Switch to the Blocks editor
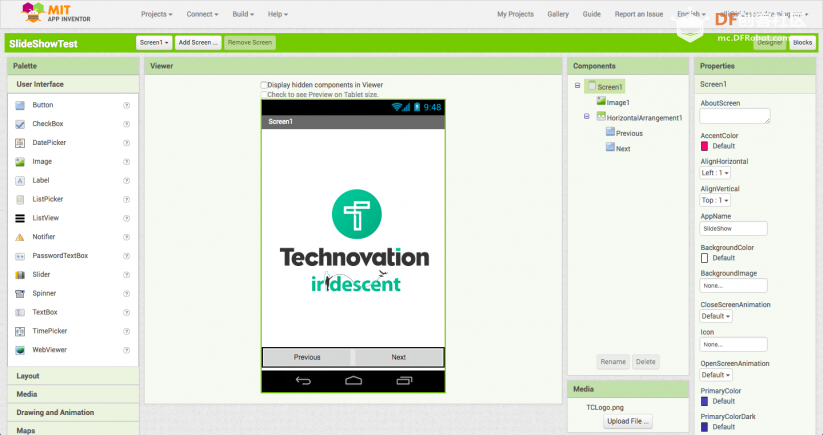 click(803, 43)
